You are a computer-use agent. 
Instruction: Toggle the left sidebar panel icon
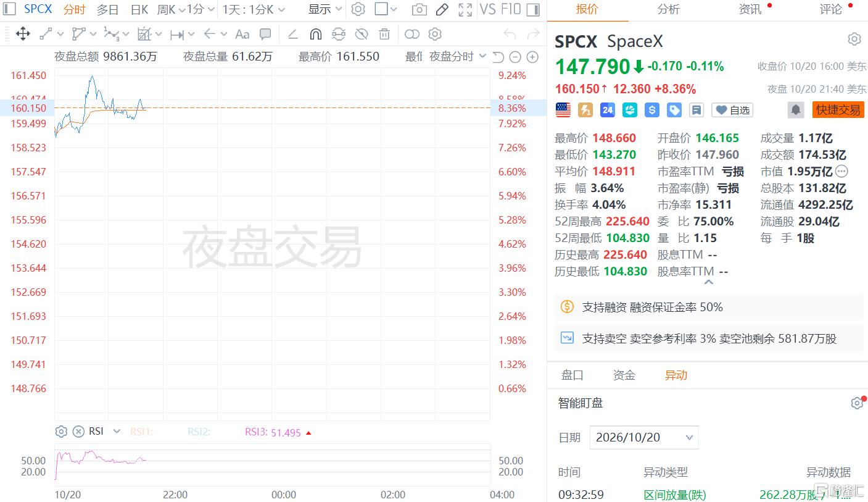[x=9, y=9]
